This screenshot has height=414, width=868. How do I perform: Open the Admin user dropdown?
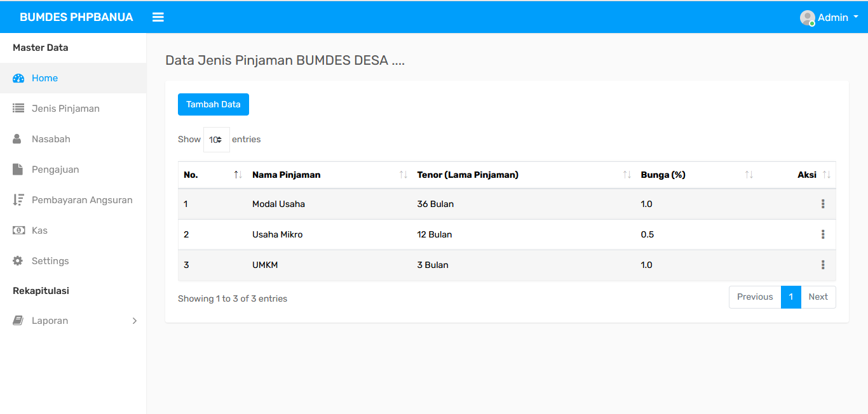pyautogui.click(x=829, y=18)
